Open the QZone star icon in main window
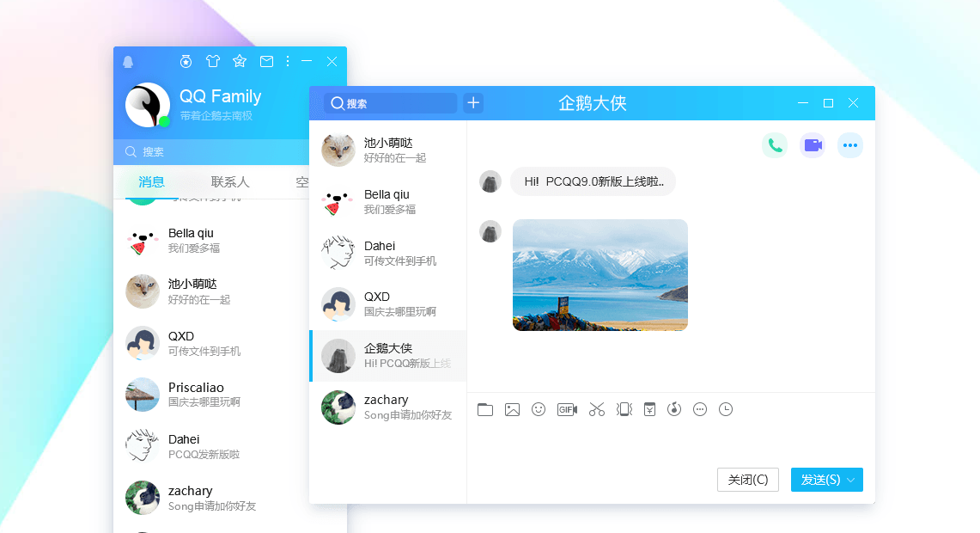The image size is (980, 533). click(240, 61)
